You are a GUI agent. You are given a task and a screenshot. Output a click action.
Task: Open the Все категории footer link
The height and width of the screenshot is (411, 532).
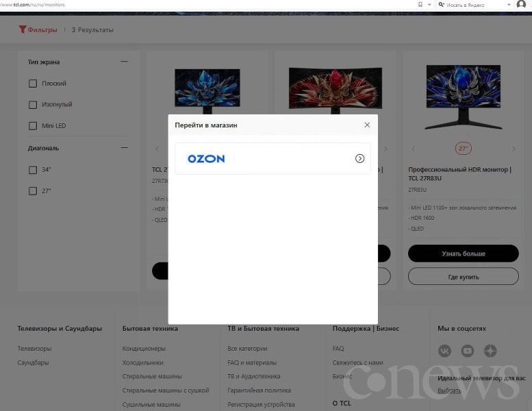[x=247, y=349]
